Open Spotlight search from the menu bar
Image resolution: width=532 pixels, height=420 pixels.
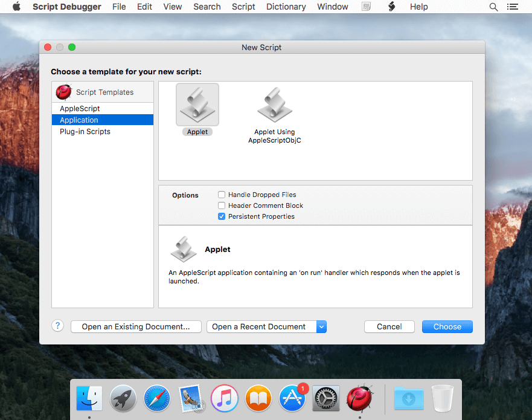click(x=493, y=7)
